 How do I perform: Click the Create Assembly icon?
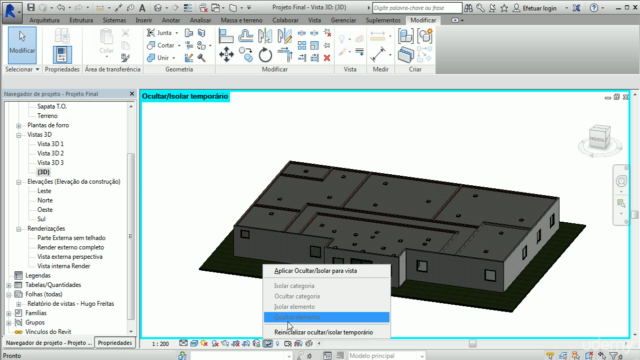click(406, 36)
